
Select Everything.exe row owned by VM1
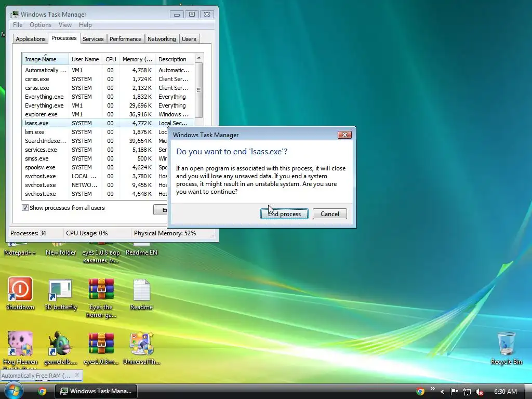[x=108, y=105]
